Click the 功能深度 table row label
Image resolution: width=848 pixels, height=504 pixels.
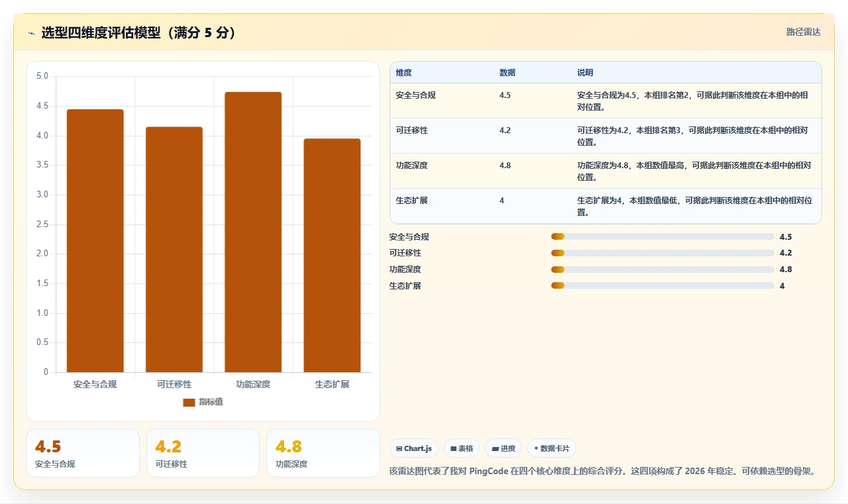point(412,166)
